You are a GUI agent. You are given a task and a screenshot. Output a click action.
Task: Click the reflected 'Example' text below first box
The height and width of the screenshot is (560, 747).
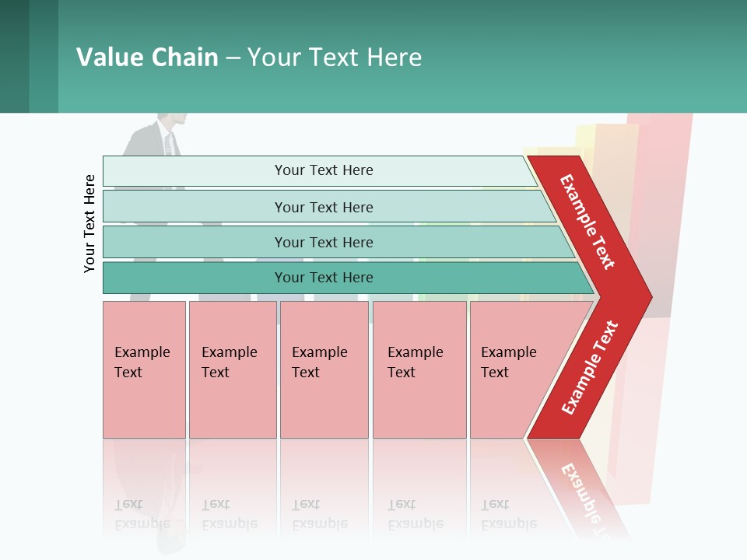coord(142,523)
